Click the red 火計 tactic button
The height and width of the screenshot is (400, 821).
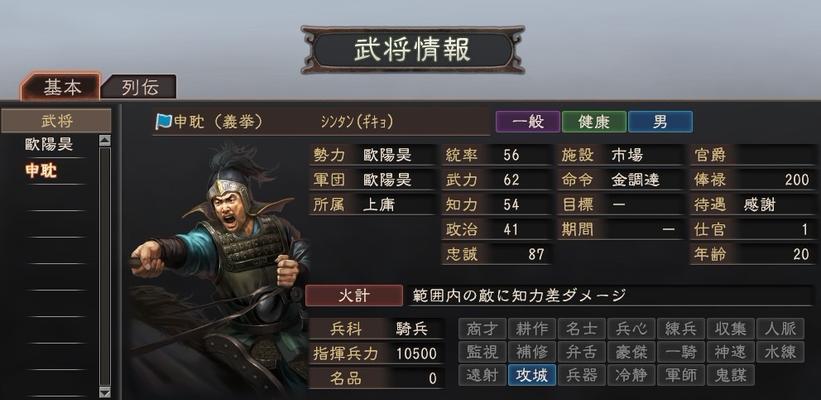[354, 295]
